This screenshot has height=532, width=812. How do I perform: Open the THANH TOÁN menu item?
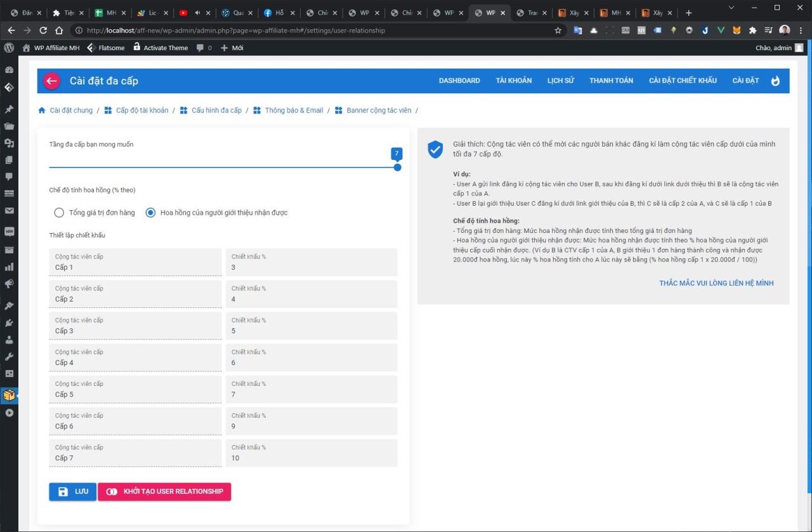[610, 81]
